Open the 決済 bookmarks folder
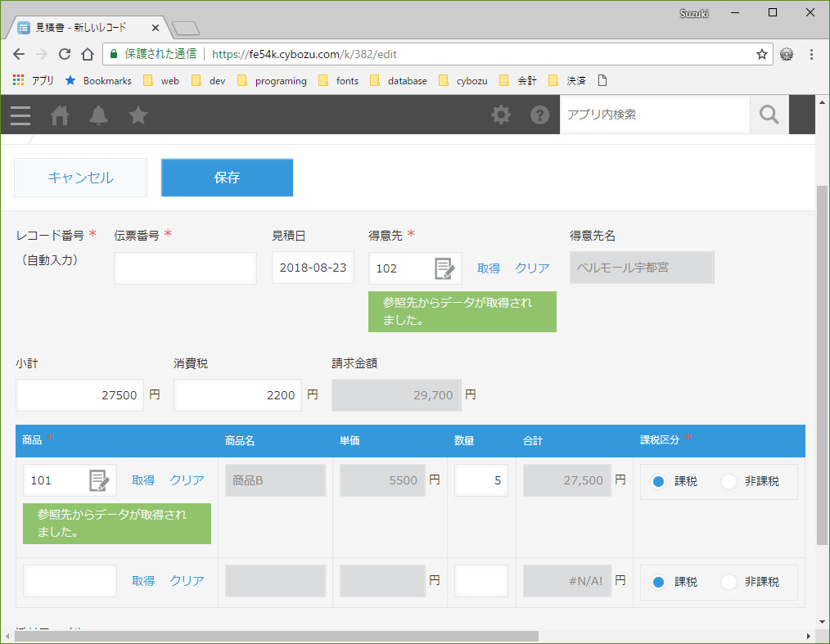The image size is (830, 644). coord(567,80)
